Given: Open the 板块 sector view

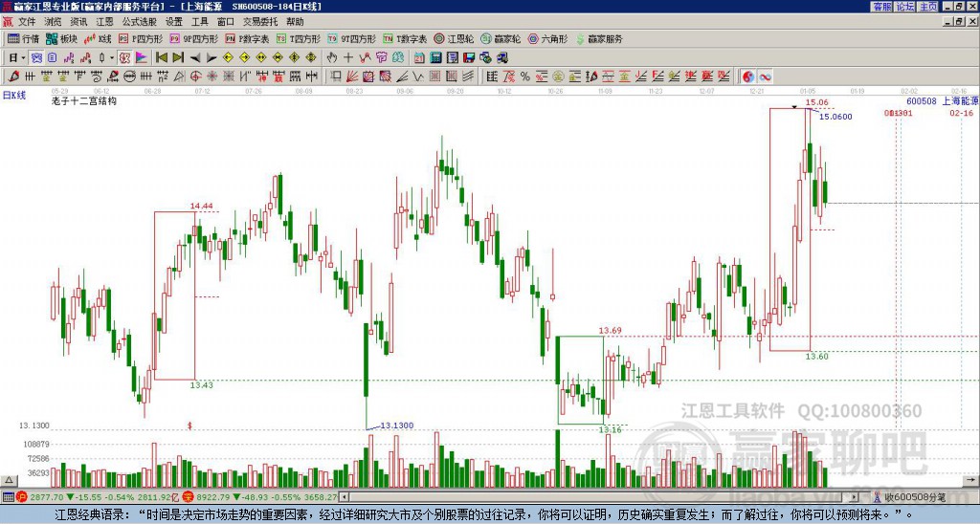Looking at the screenshot, I should pyautogui.click(x=61, y=38).
